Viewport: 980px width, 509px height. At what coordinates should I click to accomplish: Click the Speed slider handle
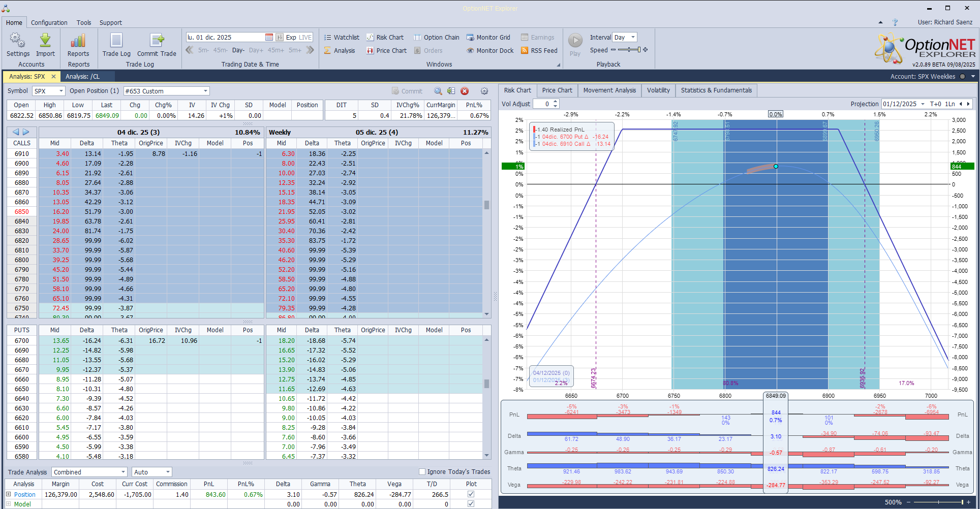click(x=638, y=50)
